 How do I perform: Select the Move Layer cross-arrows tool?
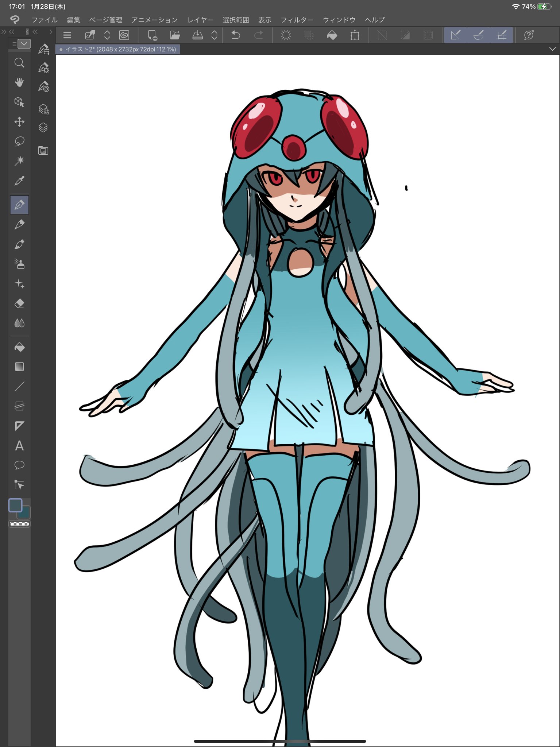(x=19, y=121)
